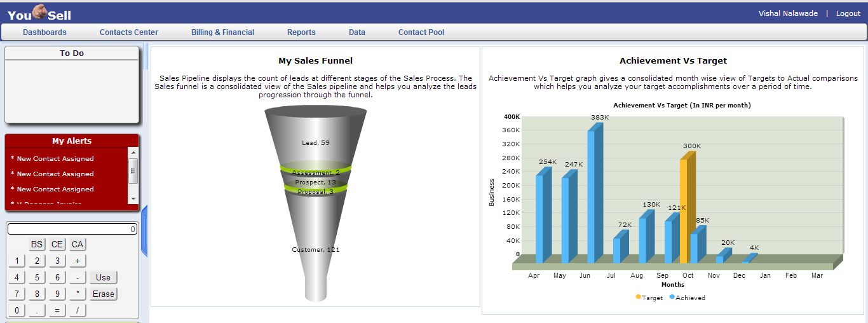Click the orange October target bar
The height and width of the screenshot is (323, 868).
coord(684,210)
